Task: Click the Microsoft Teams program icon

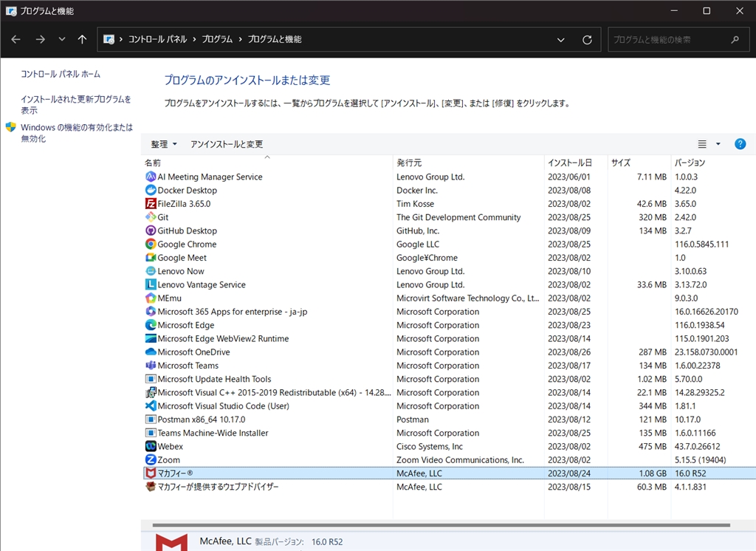Action: point(151,366)
